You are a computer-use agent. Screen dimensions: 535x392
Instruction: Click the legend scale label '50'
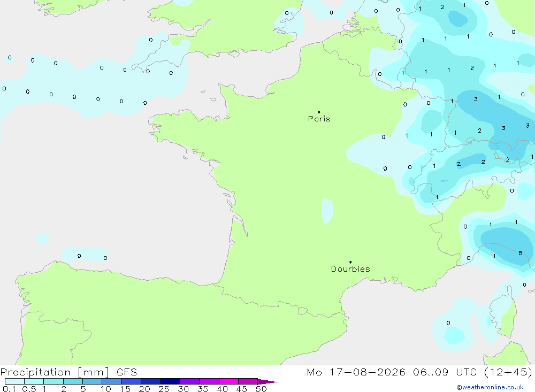pyautogui.click(x=262, y=389)
